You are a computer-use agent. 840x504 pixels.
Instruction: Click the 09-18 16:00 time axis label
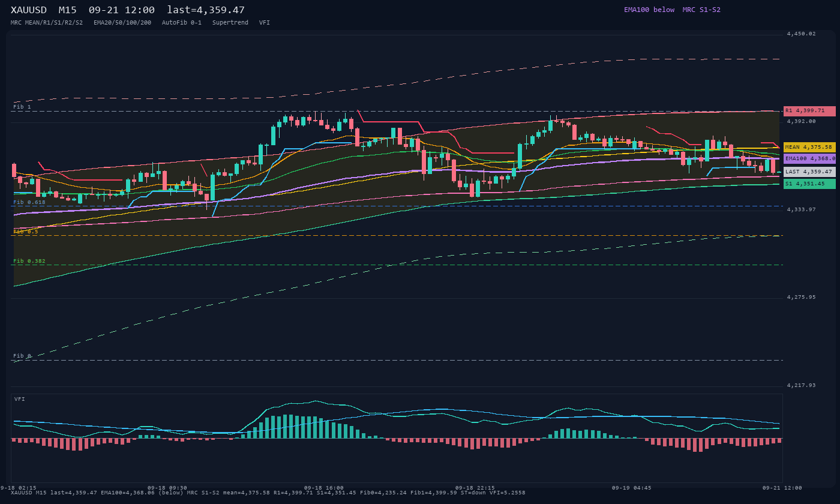324,488
